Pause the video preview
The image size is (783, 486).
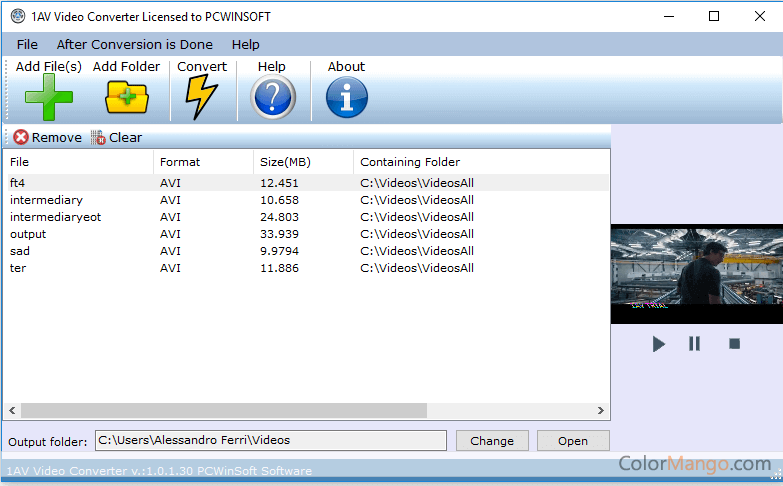[x=694, y=344]
